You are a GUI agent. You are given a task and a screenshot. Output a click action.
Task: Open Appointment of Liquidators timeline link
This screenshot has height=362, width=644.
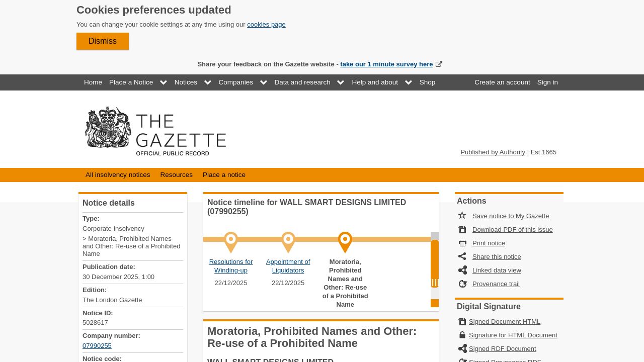288,266
